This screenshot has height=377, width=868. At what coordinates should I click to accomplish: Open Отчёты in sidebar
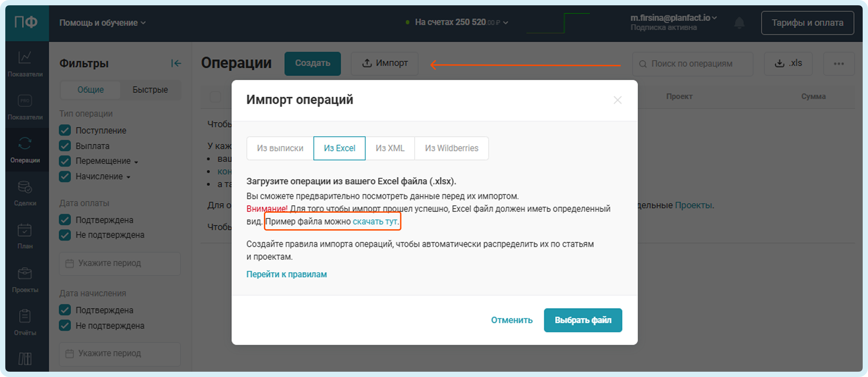click(x=25, y=322)
